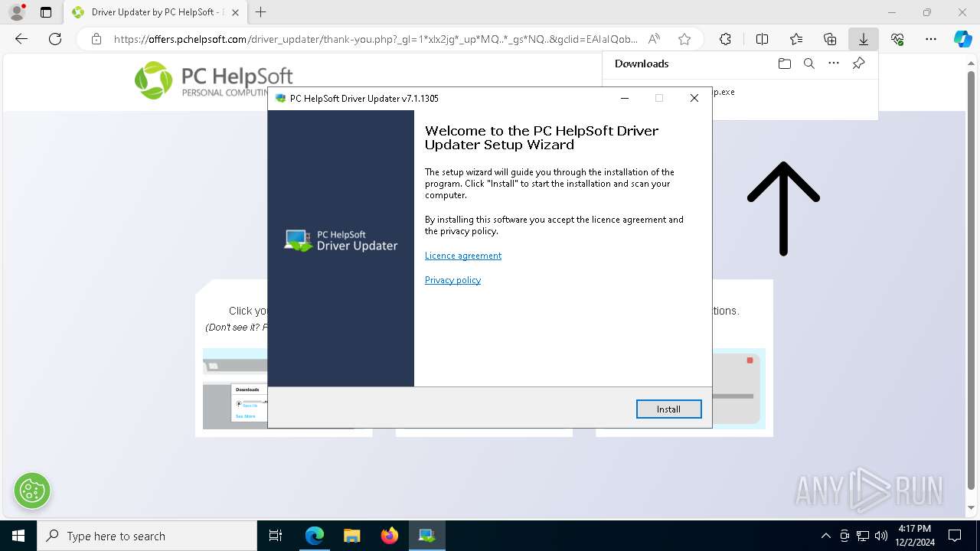View site information lock icon
The height and width of the screenshot is (551, 980).
[96, 39]
